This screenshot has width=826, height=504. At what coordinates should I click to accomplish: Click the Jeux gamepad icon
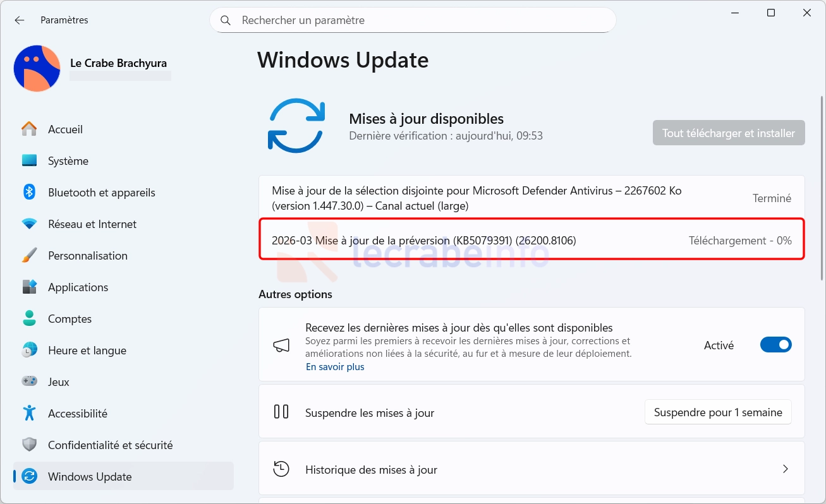pyautogui.click(x=29, y=381)
